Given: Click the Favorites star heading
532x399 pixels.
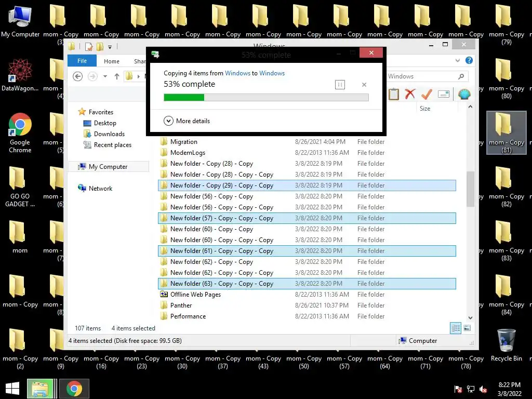Looking at the screenshot, I should [x=96, y=112].
